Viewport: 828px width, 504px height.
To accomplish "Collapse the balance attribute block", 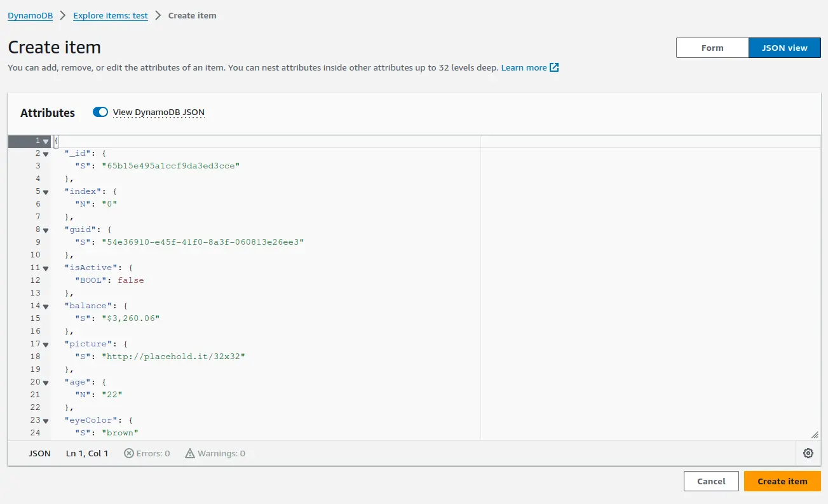I will coord(44,306).
